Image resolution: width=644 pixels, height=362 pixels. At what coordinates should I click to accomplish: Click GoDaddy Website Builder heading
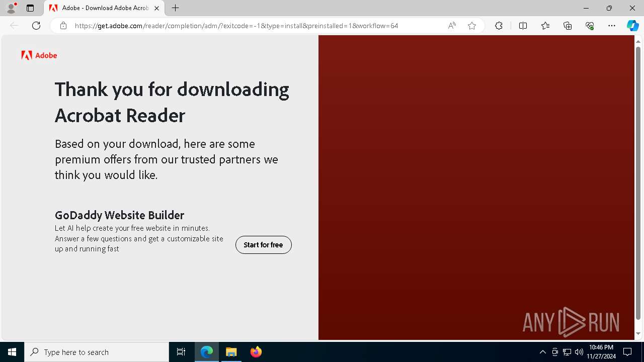click(119, 215)
